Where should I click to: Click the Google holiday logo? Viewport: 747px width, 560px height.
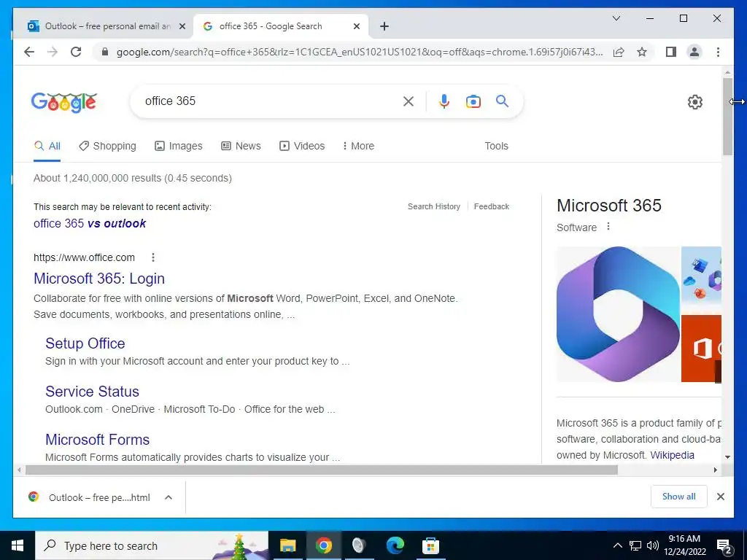[x=64, y=101]
